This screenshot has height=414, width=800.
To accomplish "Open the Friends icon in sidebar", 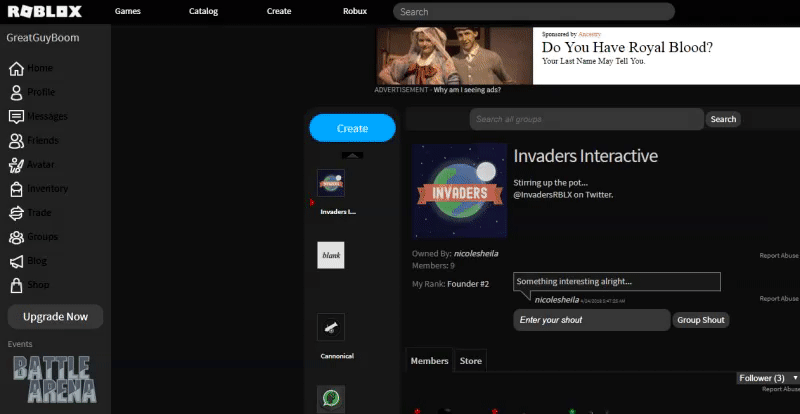I will 16,140.
